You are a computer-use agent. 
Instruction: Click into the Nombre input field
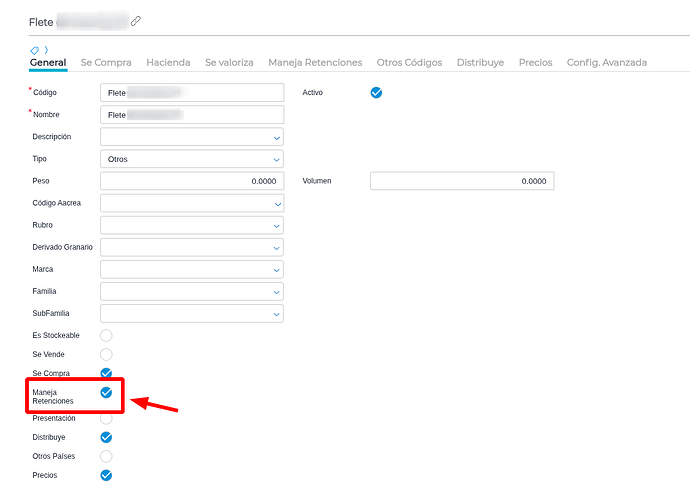pos(192,114)
